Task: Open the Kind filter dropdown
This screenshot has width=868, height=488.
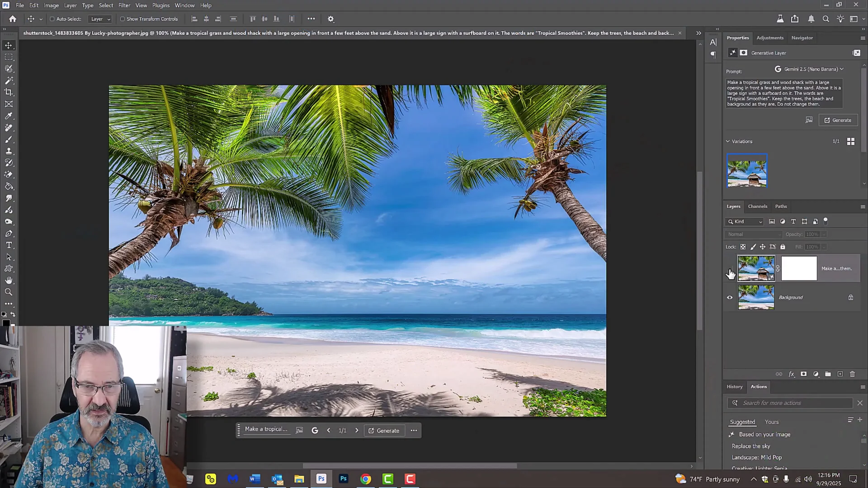Action: tap(744, 222)
